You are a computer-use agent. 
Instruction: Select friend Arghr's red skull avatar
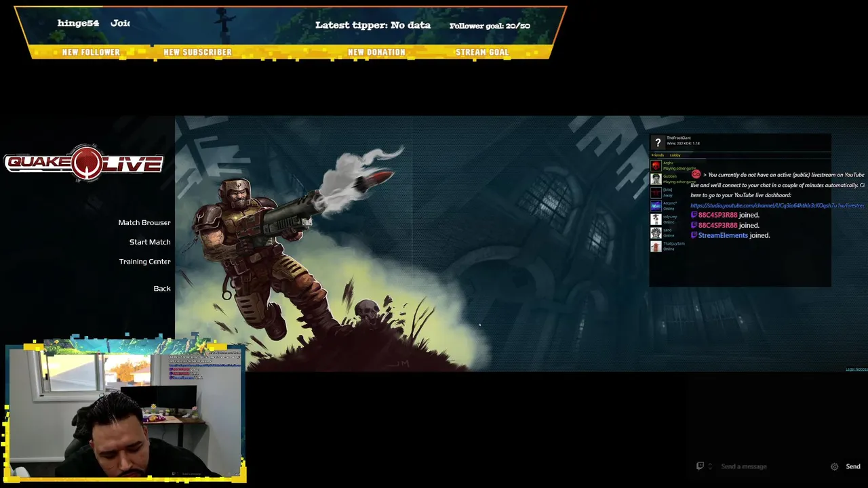(x=656, y=165)
